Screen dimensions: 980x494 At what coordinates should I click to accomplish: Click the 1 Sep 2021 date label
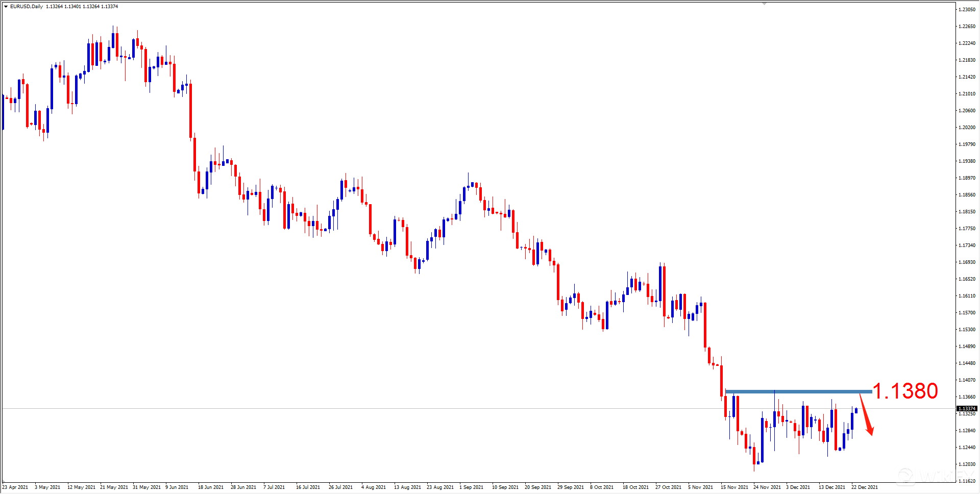point(471,487)
